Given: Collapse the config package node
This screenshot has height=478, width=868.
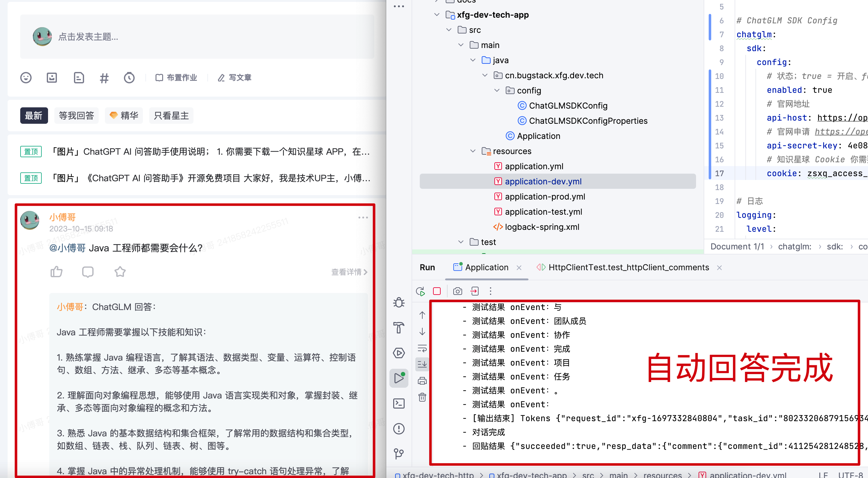Looking at the screenshot, I should click(497, 91).
